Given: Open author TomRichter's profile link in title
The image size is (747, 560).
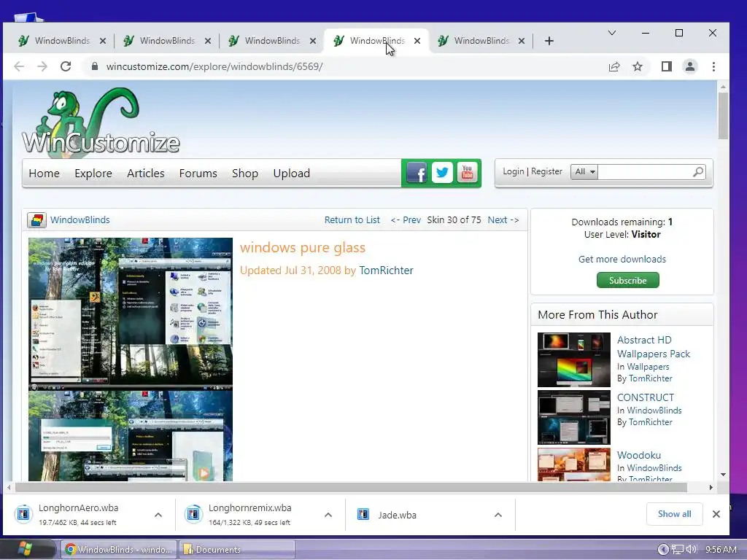Looking at the screenshot, I should [386, 271].
